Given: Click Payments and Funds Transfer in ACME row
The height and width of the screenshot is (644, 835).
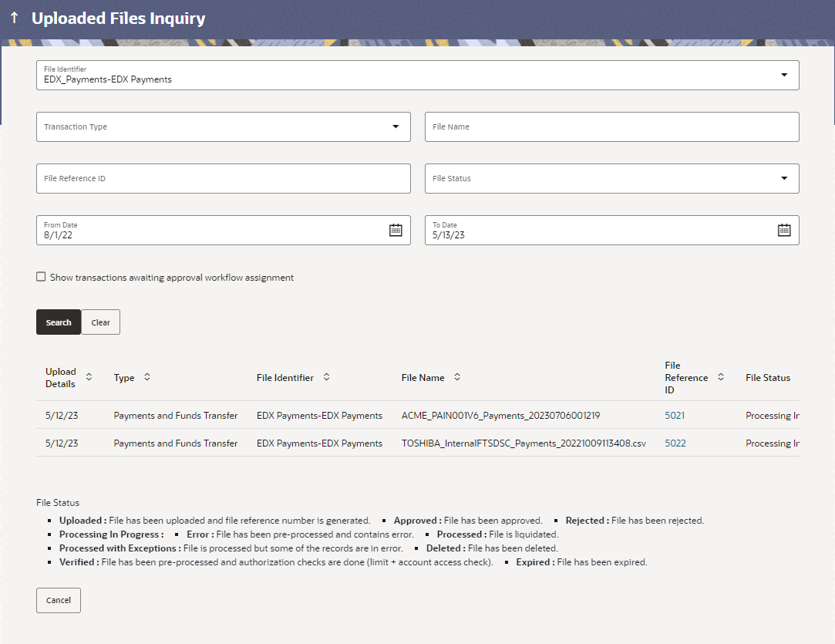Looking at the screenshot, I should [176, 416].
